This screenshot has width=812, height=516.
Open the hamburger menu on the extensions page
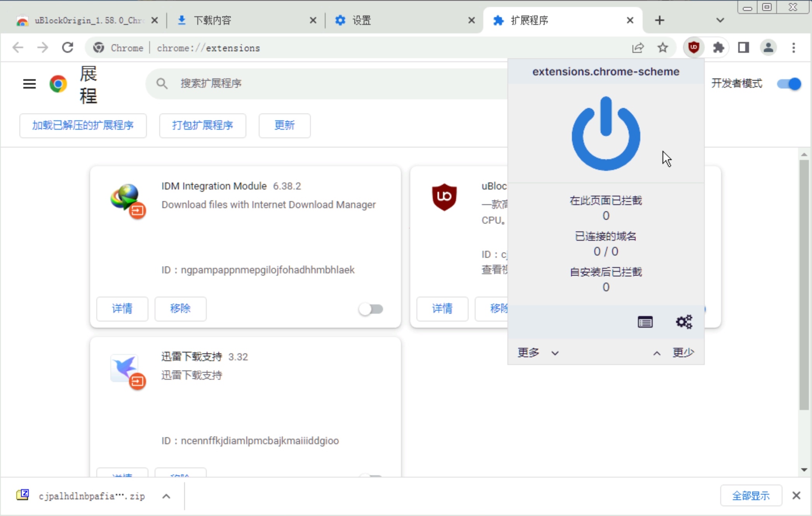tap(30, 83)
